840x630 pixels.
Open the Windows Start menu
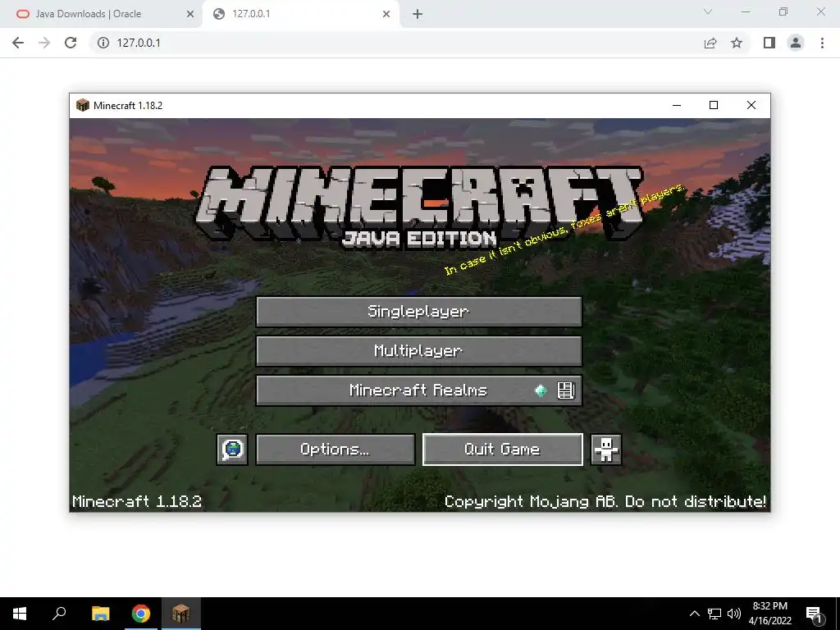click(x=20, y=614)
